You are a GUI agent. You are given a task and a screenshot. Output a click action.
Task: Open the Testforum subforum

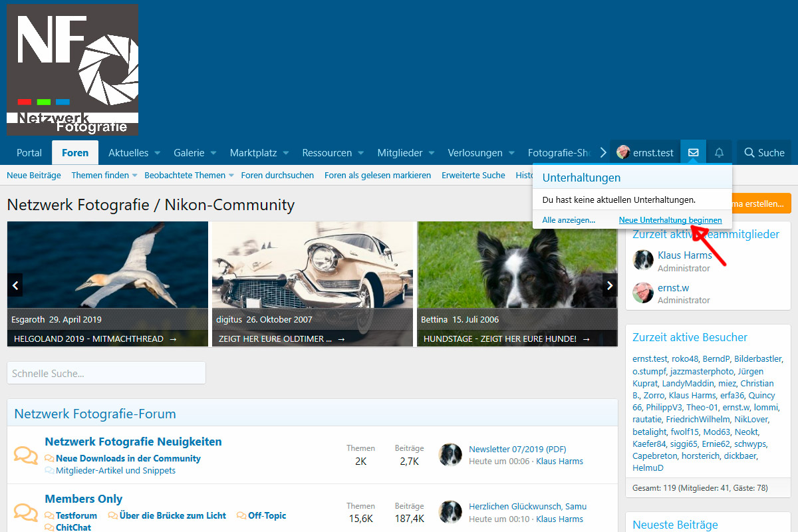(x=76, y=515)
